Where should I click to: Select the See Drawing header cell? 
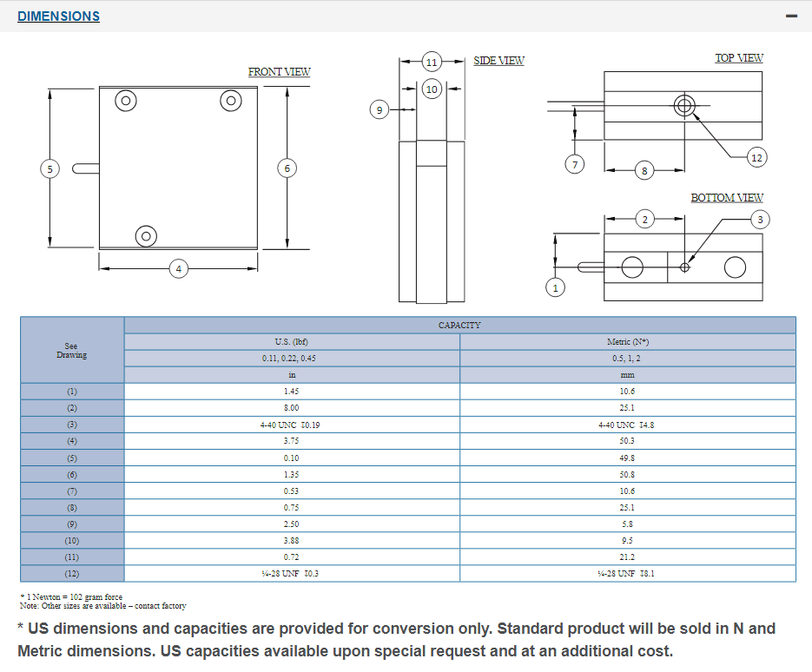tap(72, 350)
